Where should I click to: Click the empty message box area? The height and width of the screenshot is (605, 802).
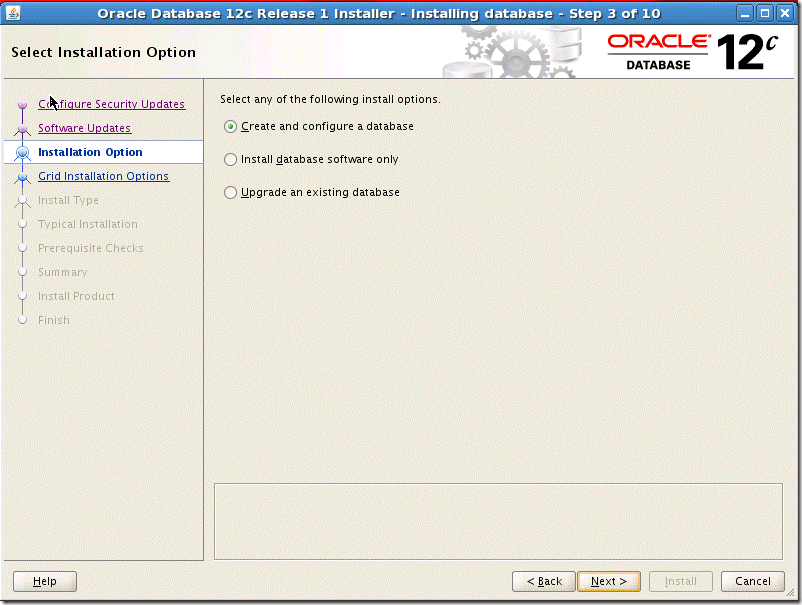pos(498,521)
